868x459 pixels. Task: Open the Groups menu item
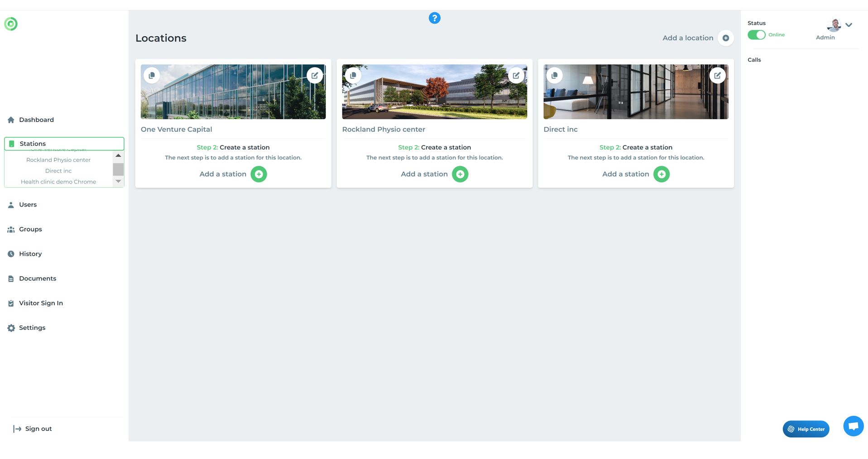coord(30,229)
